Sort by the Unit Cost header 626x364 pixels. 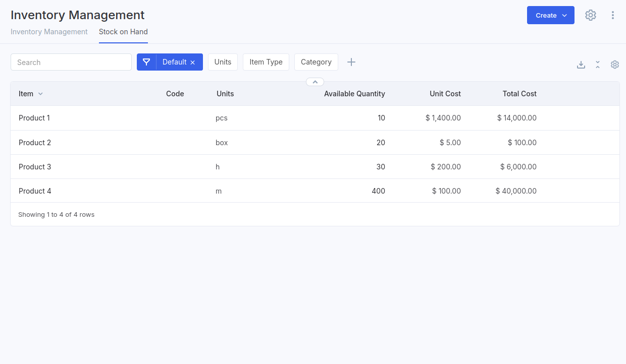[x=445, y=94]
